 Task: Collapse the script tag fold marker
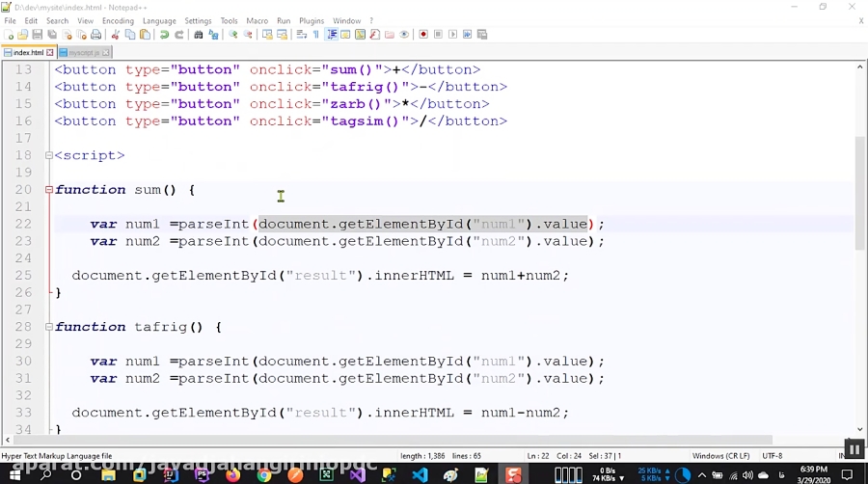(49, 155)
